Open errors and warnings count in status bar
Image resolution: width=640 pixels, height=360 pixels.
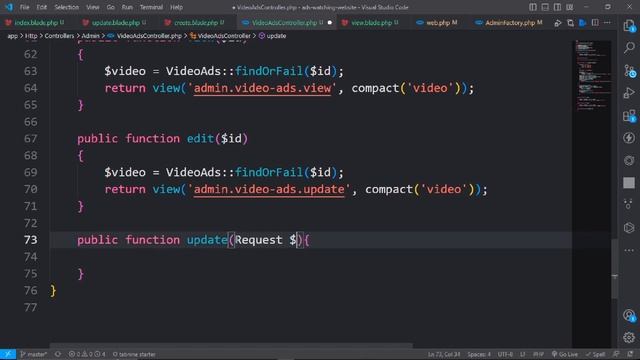tap(87, 354)
